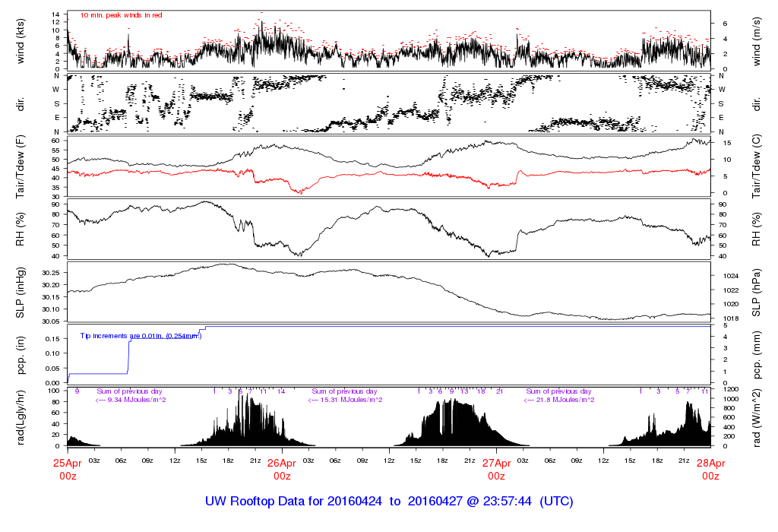Screen dimensions: 778x532
Task: Click the 'Tair/Tdew (F)' axis label
Action: (21, 166)
